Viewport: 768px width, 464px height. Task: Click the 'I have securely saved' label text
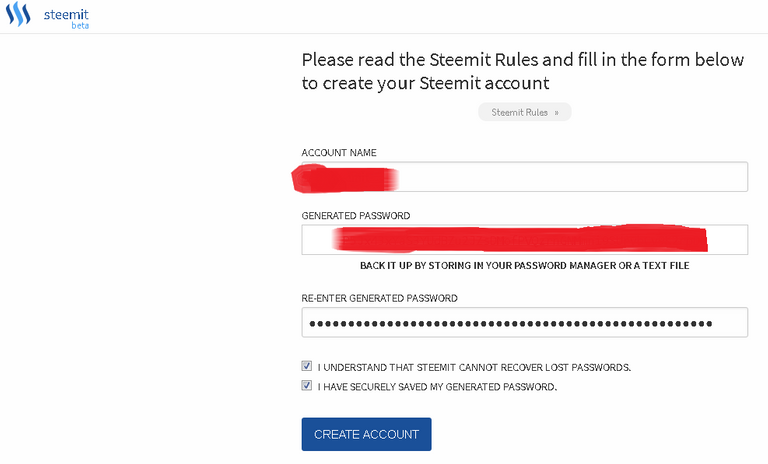437,387
